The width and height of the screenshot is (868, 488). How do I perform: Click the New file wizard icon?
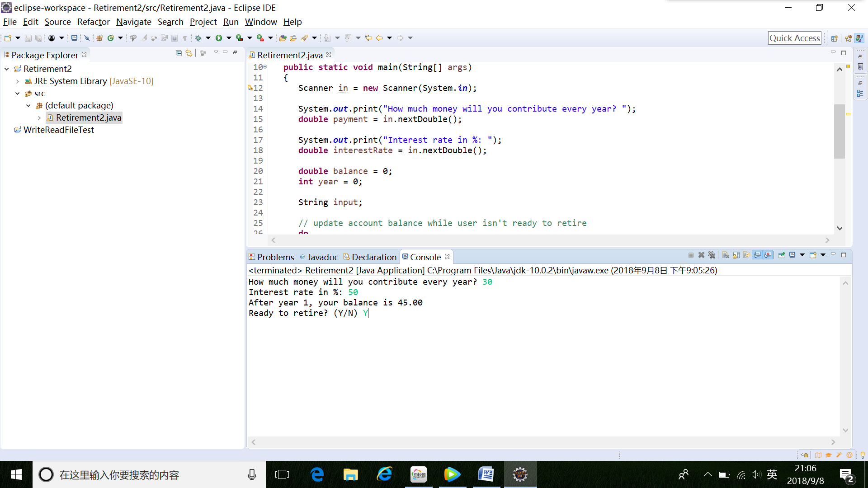click(x=8, y=38)
